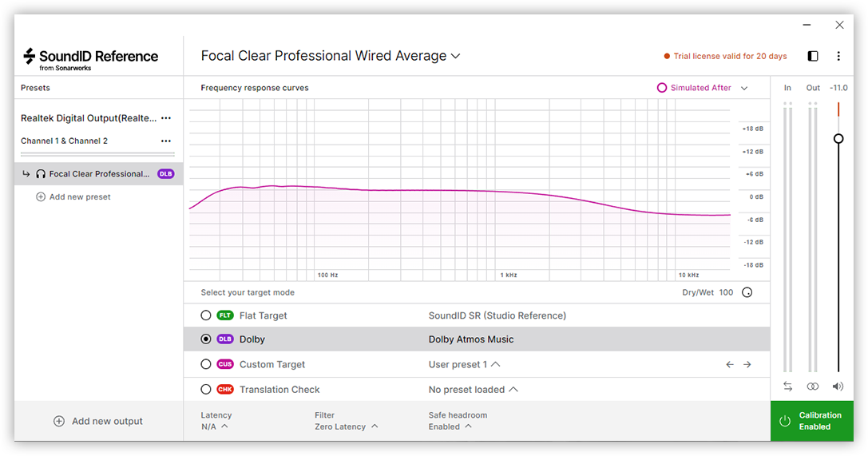
Task: Select the Flat Target radio button
Action: coord(206,315)
